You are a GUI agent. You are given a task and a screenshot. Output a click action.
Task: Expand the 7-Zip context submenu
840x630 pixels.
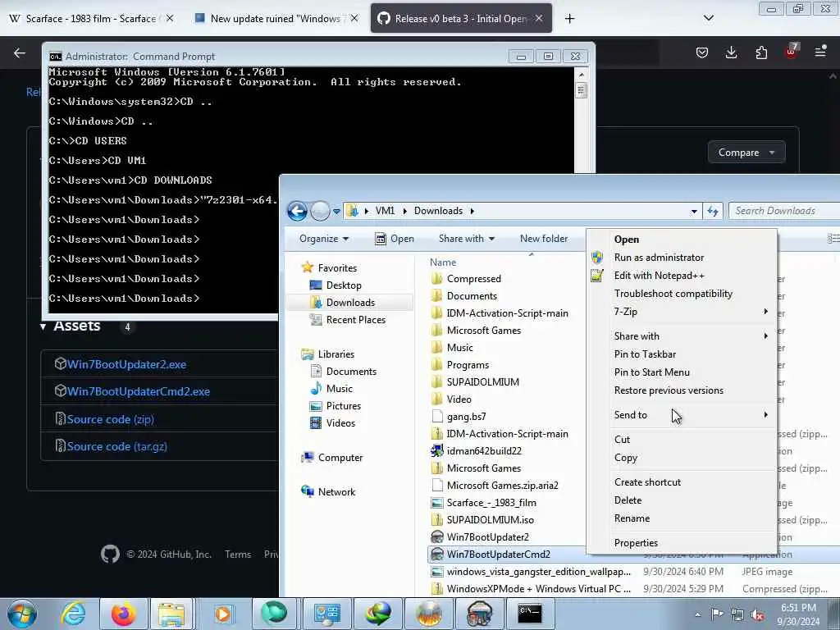coord(691,311)
